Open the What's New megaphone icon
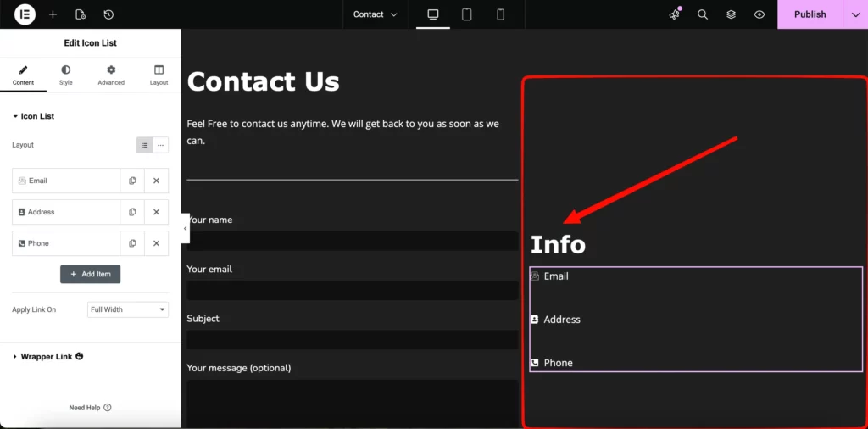Viewport: 868px width, 429px height. click(x=674, y=14)
